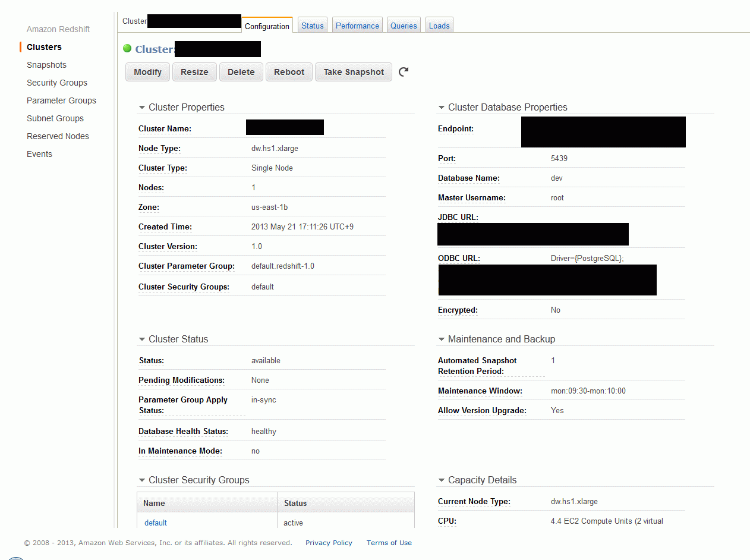Open Subnet Groups in the sidebar
Screen dimensions: 750x560
[x=55, y=118]
